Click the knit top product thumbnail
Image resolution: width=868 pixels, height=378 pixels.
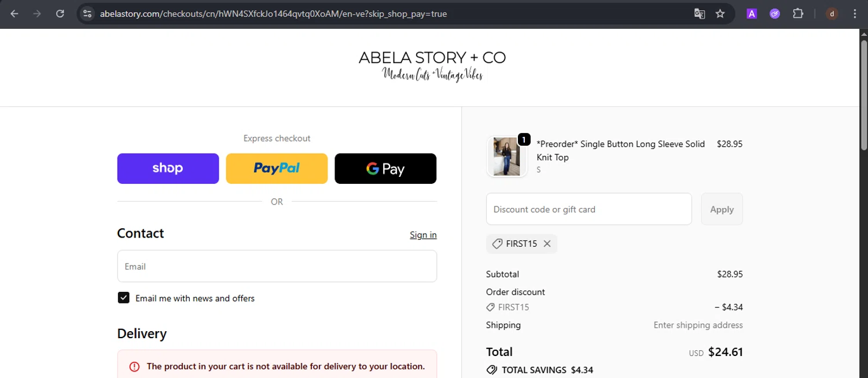(507, 157)
